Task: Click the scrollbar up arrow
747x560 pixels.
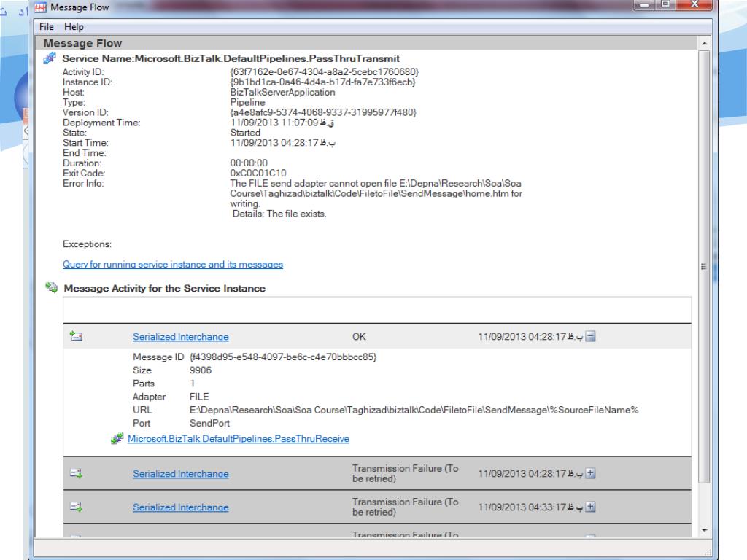Action: coord(704,43)
